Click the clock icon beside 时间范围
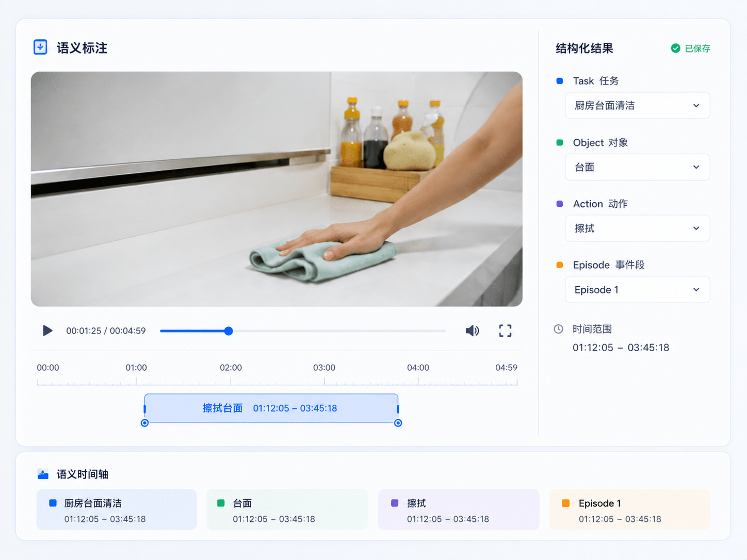 click(x=558, y=329)
